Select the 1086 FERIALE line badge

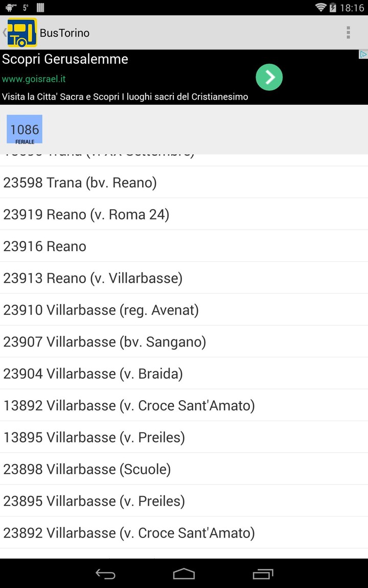pyautogui.click(x=25, y=129)
